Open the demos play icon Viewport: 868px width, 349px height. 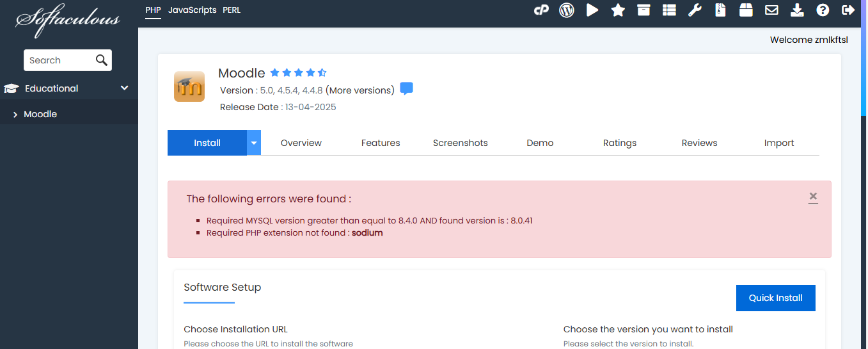click(x=592, y=10)
